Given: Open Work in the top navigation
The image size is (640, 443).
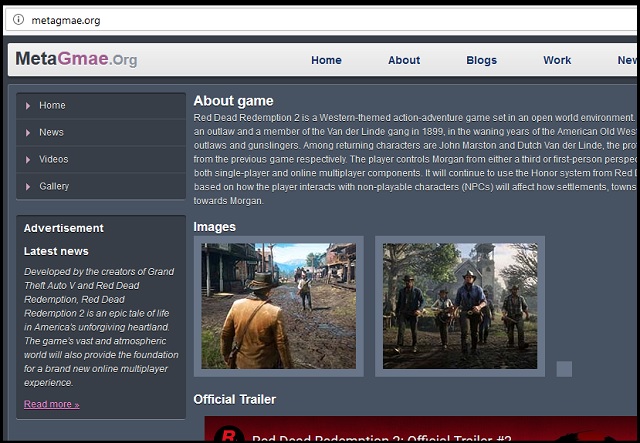Looking at the screenshot, I should pos(557,60).
